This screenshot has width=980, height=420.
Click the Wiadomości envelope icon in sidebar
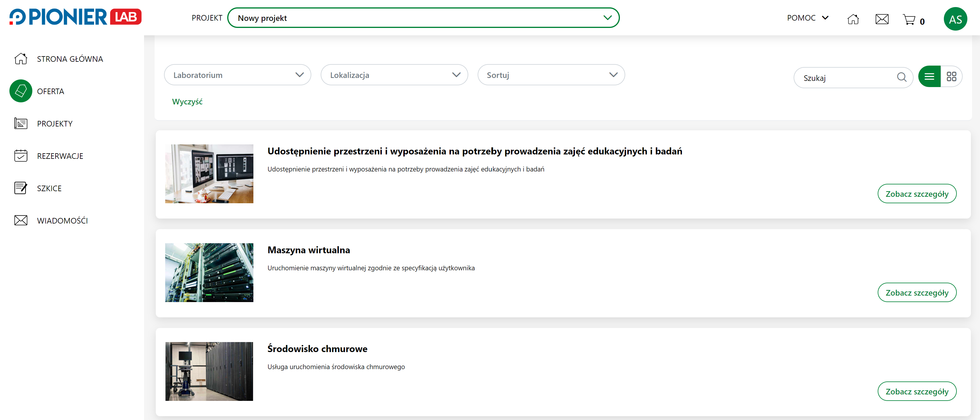pos(21,221)
